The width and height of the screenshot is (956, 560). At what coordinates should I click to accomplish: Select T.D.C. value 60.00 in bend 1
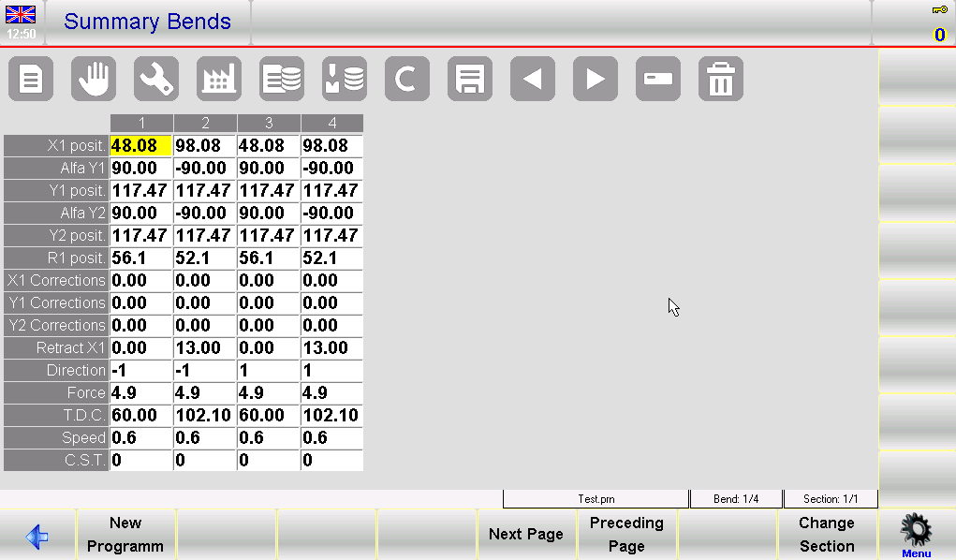(140, 416)
